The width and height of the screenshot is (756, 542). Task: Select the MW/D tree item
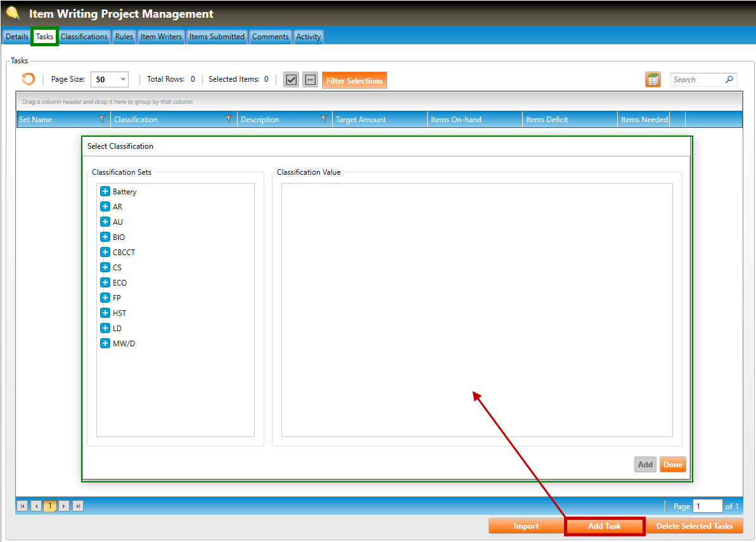click(x=124, y=343)
